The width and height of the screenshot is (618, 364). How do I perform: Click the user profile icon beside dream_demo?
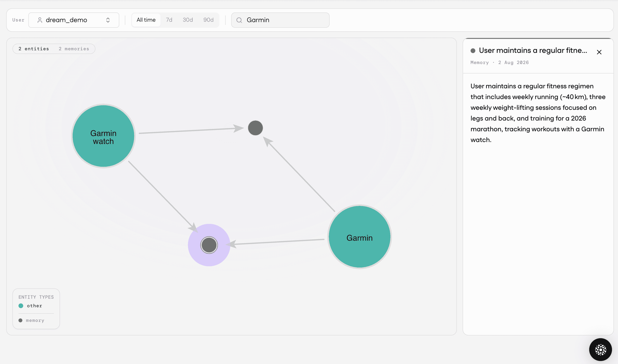(x=40, y=20)
